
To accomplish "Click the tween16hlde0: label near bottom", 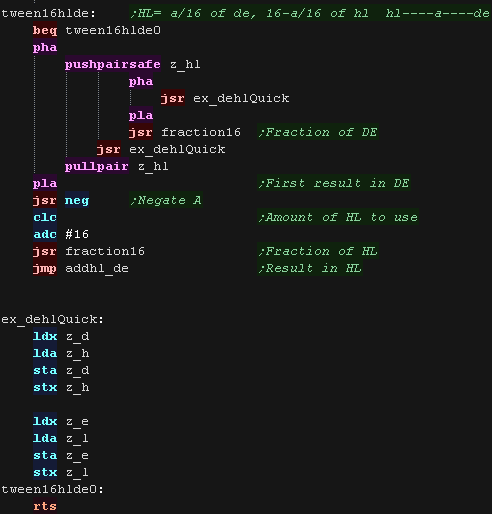I will point(52,489).
